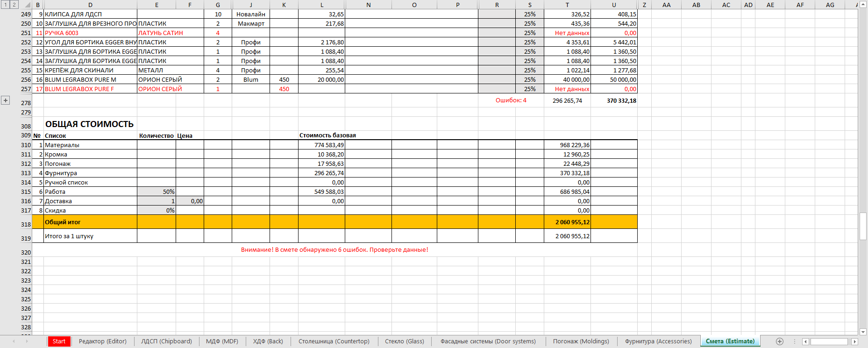Switch to Фурнитура (Accessories) sheet tab
The width and height of the screenshot is (868, 348).
(x=658, y=341)
